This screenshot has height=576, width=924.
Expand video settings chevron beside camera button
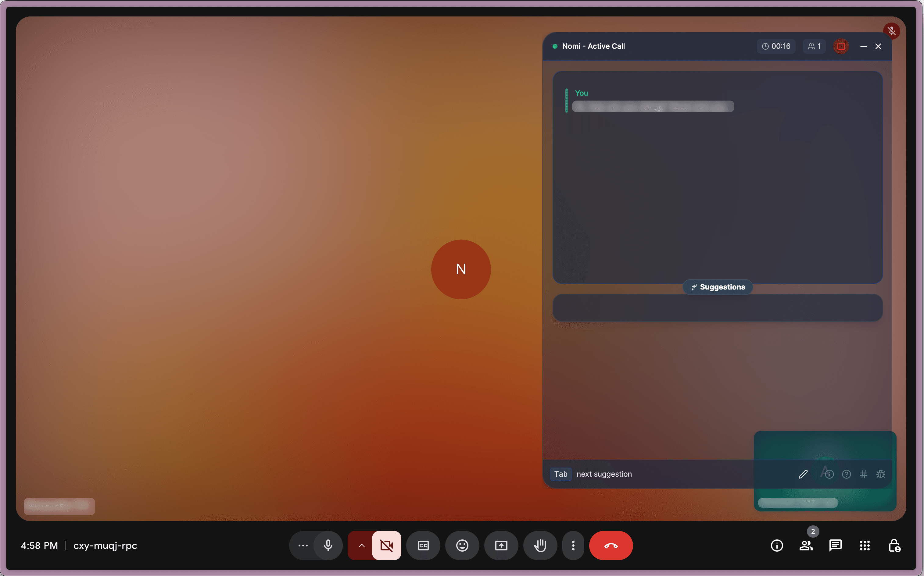coord(361,546)
